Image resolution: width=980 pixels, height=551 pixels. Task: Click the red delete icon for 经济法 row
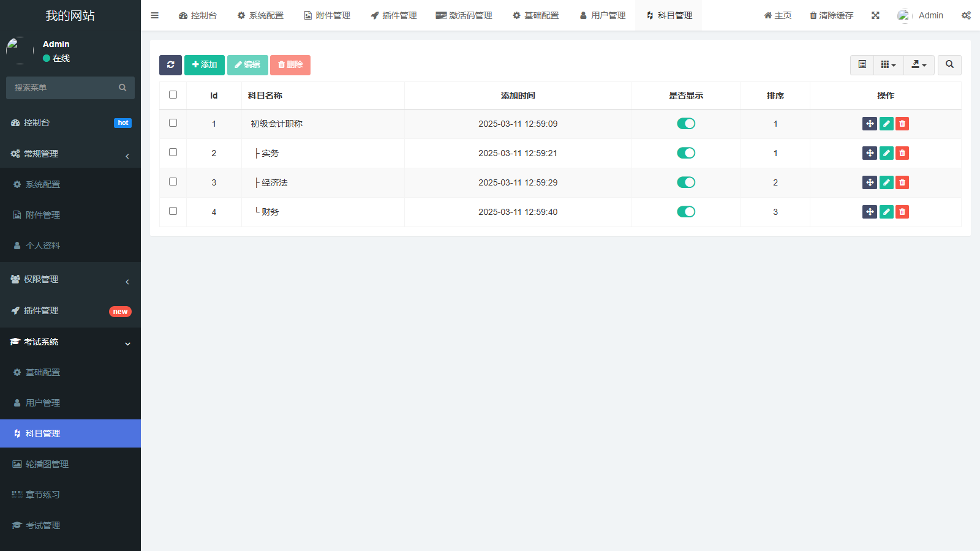[902, 182]
